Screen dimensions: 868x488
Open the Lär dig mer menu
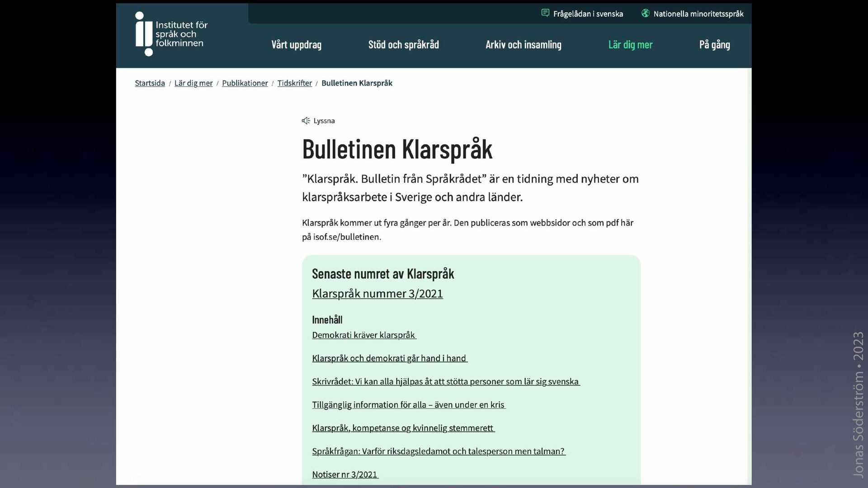[630, 45]
